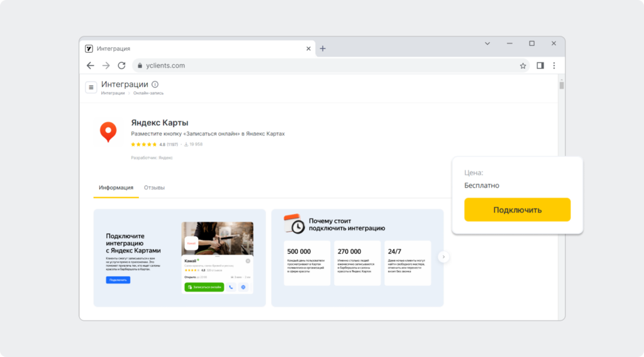Open the browser three-dot menu
The image size is (644, 357).
(x=554, y=65)
